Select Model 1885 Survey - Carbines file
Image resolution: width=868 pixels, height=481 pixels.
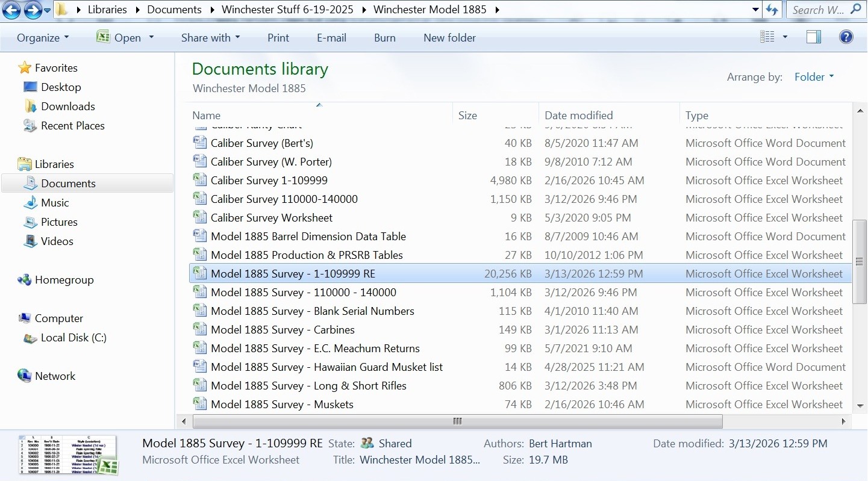(283, 330)
